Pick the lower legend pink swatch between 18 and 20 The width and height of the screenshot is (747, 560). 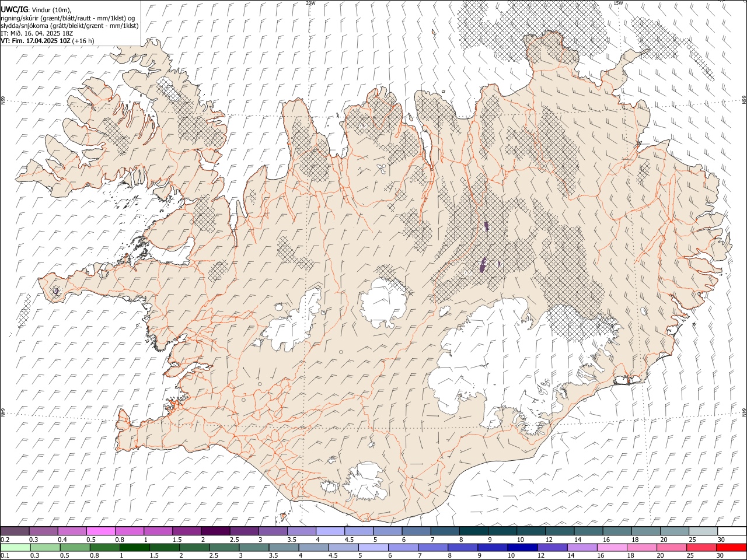(x=641, y=547)
